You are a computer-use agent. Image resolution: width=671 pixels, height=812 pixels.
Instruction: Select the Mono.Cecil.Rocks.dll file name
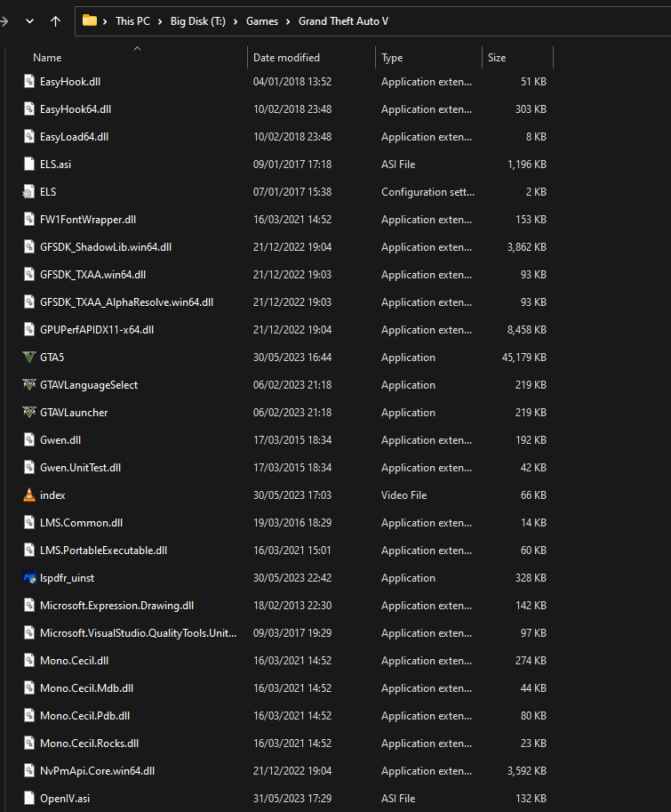[90, 744]
